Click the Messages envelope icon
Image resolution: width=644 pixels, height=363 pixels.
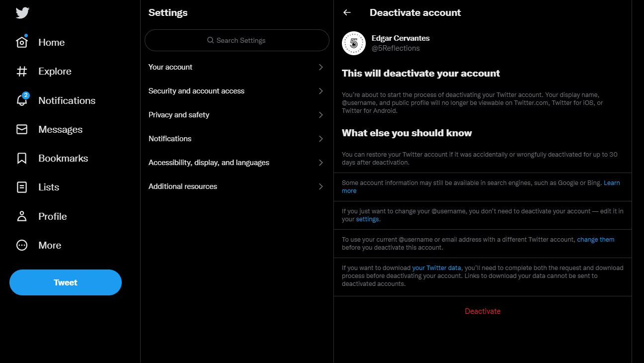[22, 129]
